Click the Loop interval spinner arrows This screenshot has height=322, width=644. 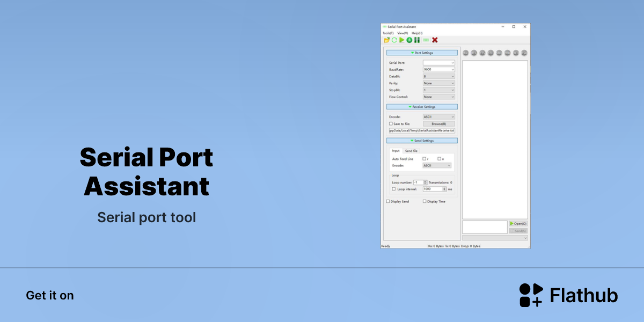[x=444, y=189]
